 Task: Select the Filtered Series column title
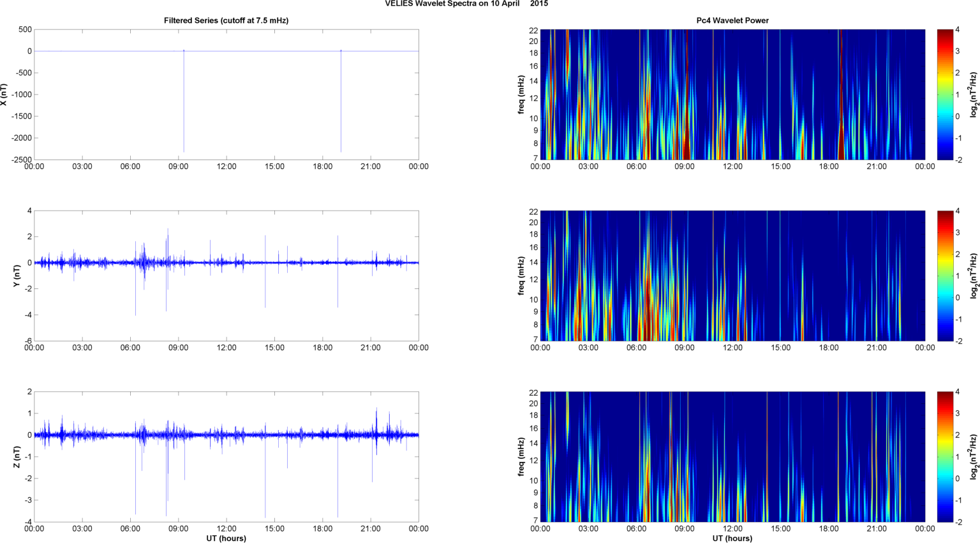pyautogui.click(x=226, y=20)
